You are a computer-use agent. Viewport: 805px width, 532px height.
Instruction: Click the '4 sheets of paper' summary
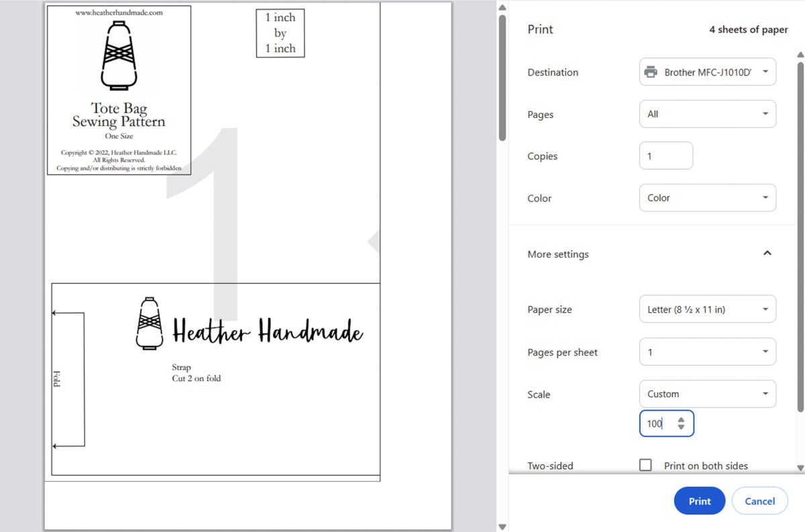(749, 30)
